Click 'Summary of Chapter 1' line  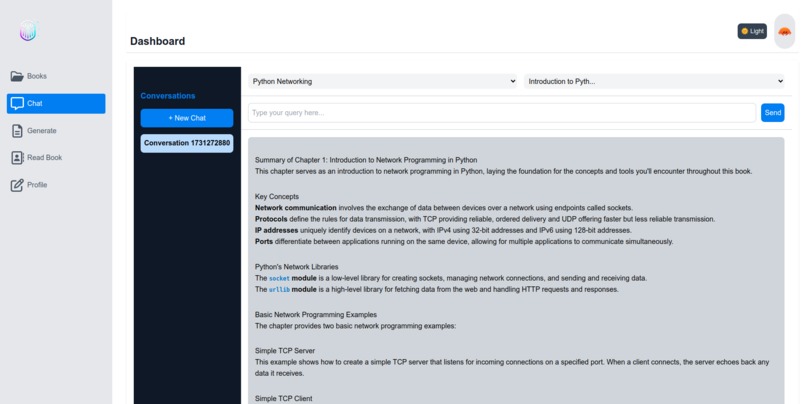(366, 160)
